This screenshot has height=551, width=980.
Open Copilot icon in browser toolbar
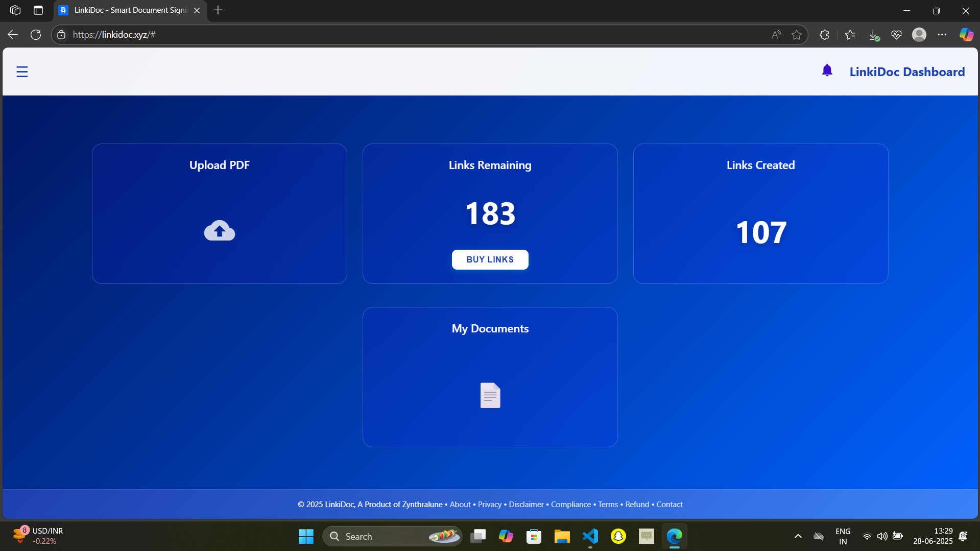(x=966, y=35)
